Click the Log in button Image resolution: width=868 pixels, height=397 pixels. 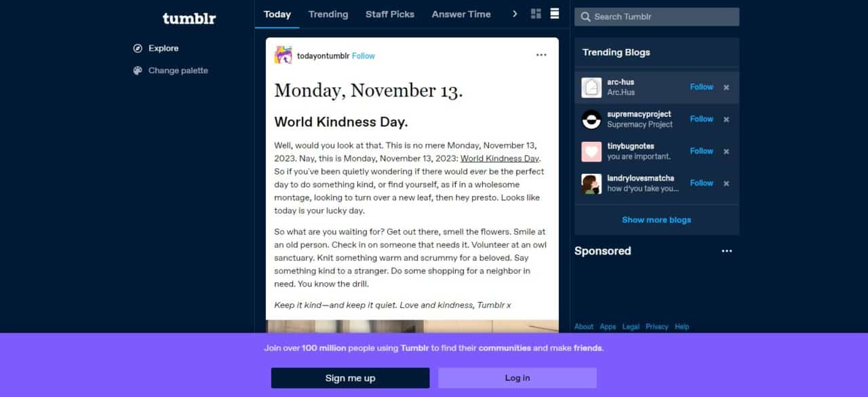pos(517,378)
